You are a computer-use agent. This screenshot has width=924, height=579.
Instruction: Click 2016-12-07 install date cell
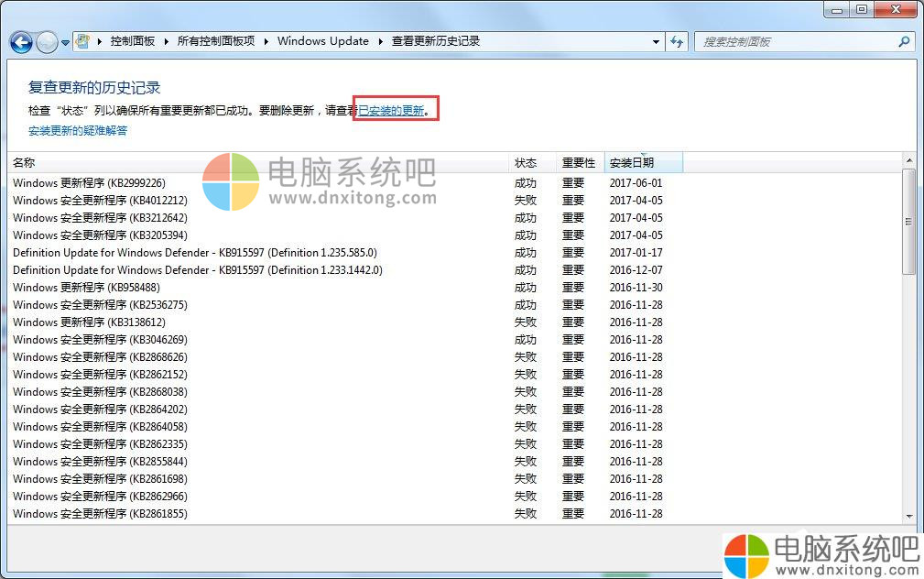tap(636, 270)
